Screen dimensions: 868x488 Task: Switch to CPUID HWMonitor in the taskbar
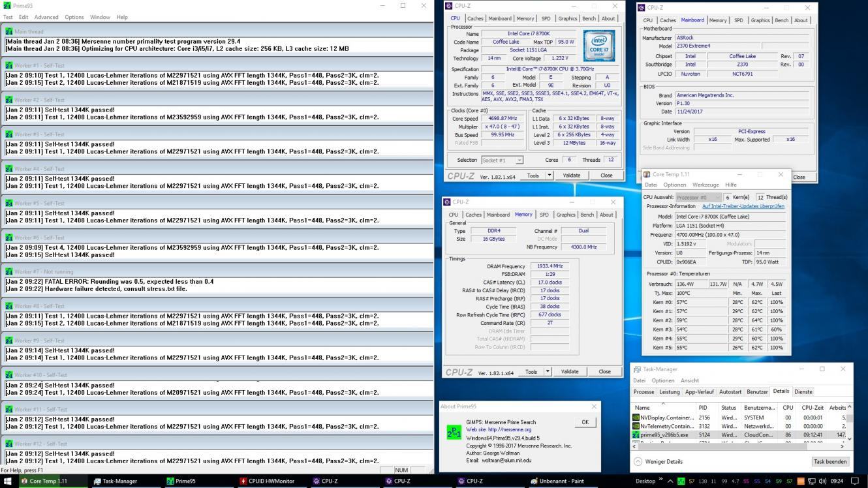point(271,481)
